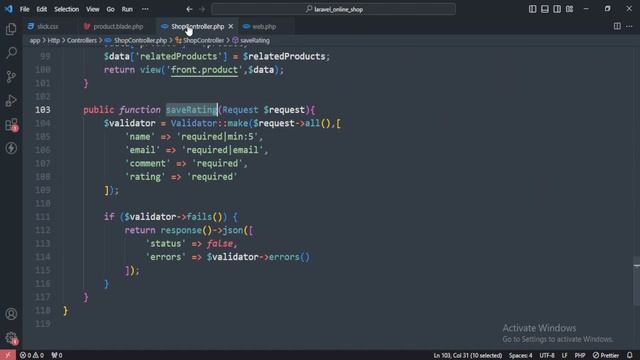The width and height of the screenshot is (640, 360).
Task: Click 'required|email' string on line 106
Action: [x=222, y=150]
